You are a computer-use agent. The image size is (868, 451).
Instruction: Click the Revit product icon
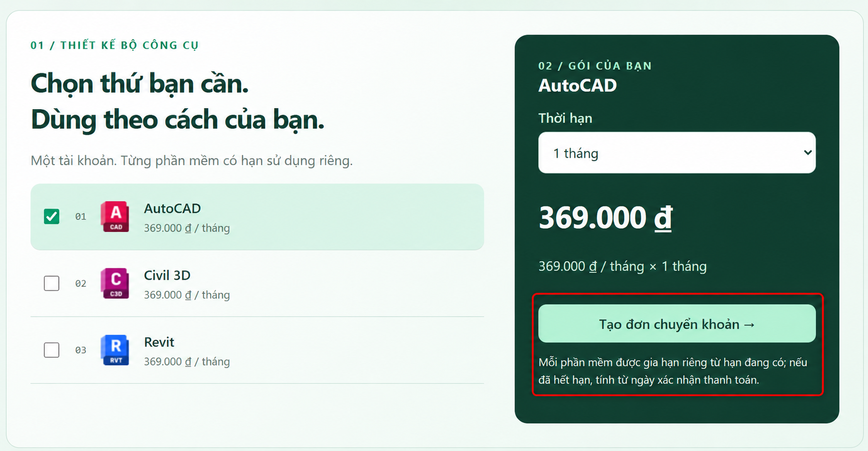point(115,350)
